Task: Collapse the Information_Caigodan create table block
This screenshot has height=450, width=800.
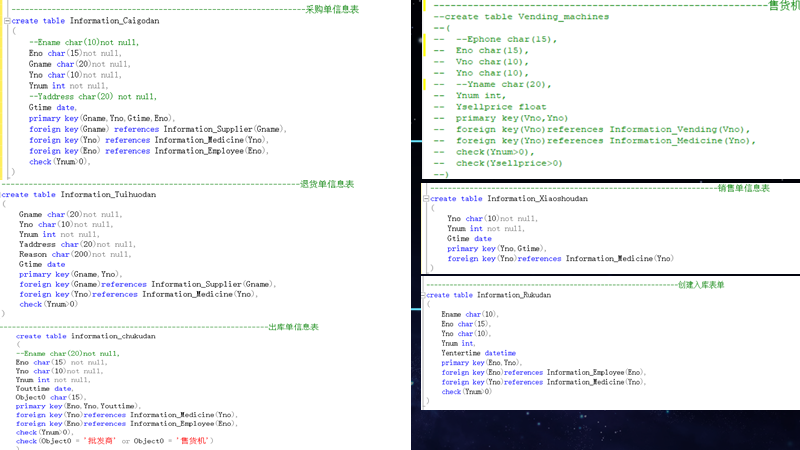Action: (7, 21)
